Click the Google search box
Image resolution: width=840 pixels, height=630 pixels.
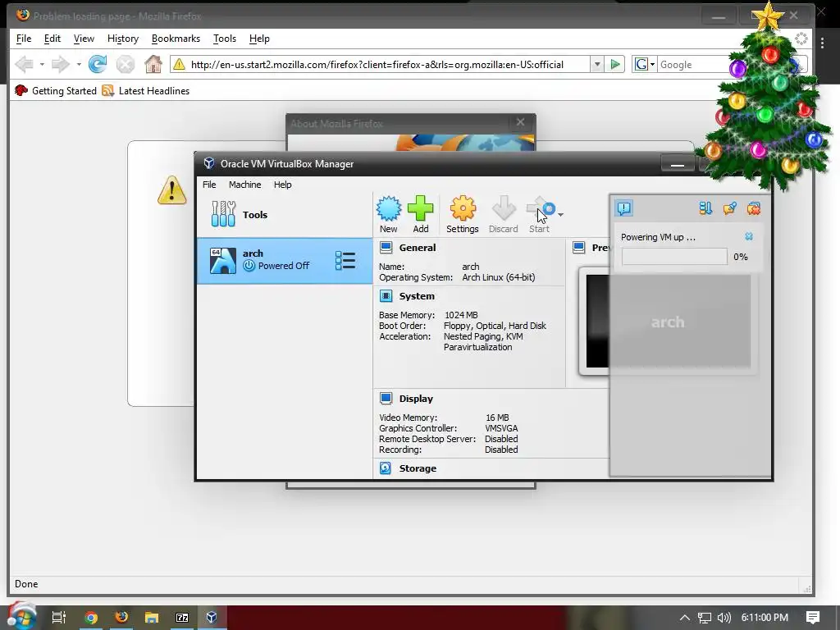point(694,64)
